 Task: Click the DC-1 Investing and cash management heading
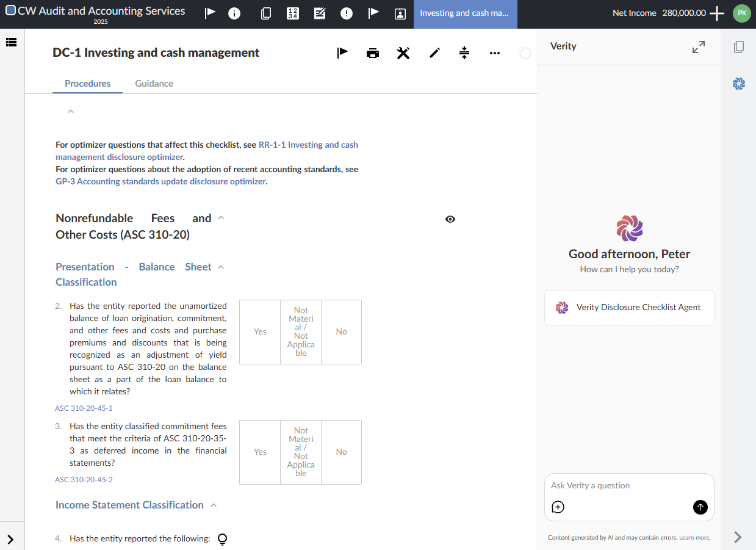[156, 53]
